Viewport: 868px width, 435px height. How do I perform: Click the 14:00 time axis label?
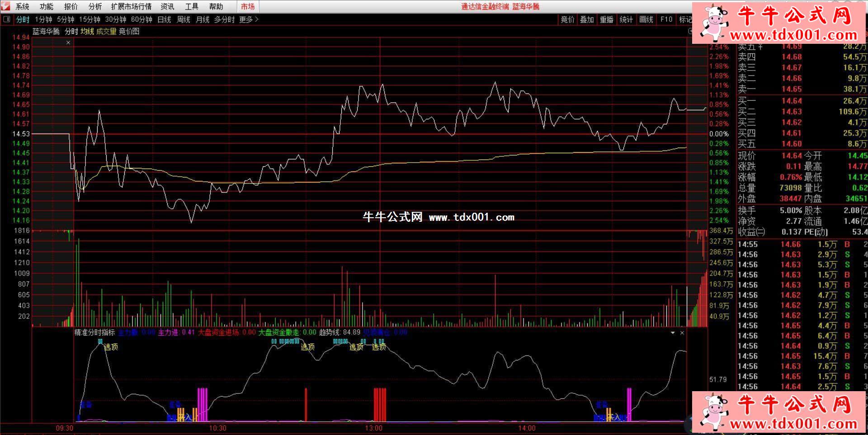click(x=527, y=428)
